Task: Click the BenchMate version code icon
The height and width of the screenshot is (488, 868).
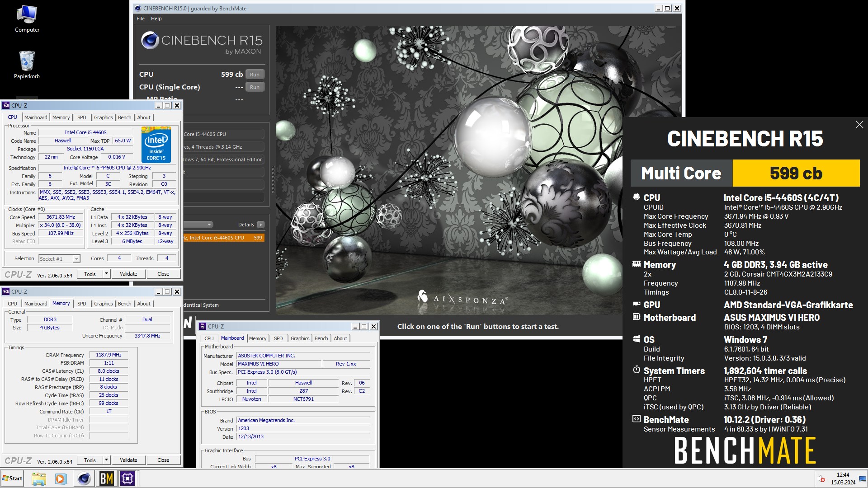Action: 637,419
